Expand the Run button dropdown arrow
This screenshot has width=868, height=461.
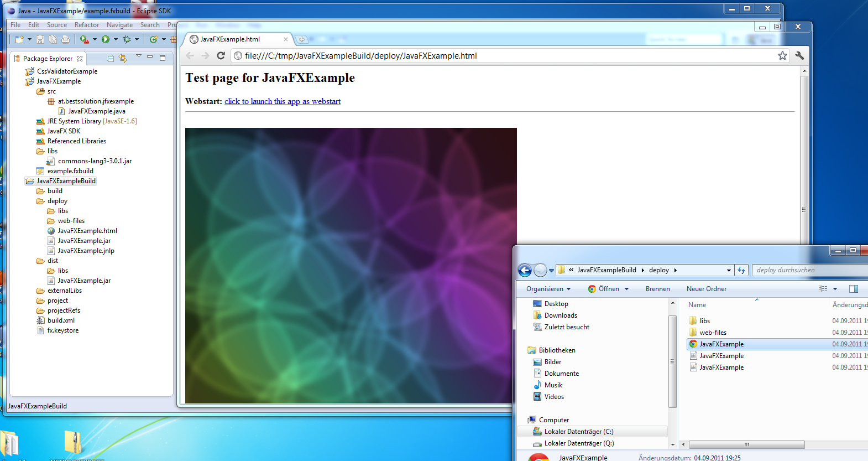(116, 39)
